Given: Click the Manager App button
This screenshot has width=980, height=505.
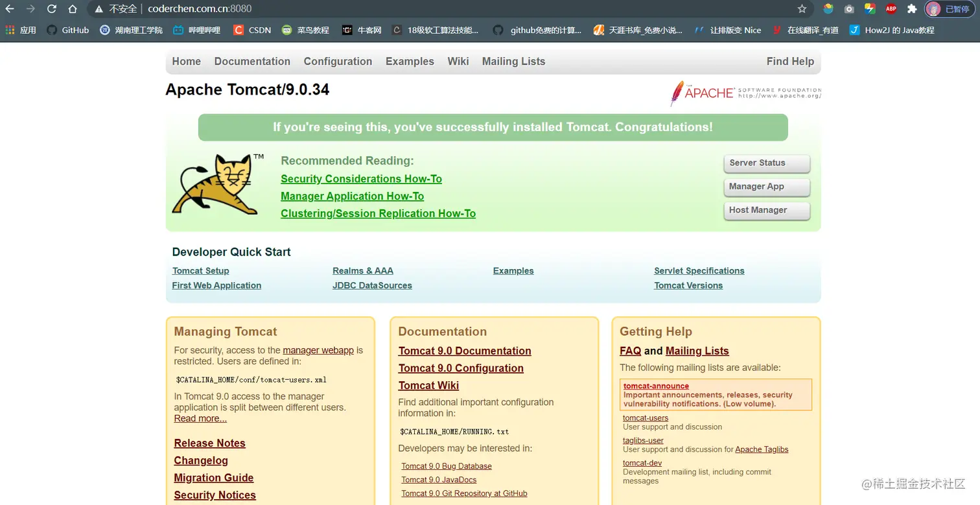Looking at the screenshot, I should pyautogui.click(x=767, y=187).
